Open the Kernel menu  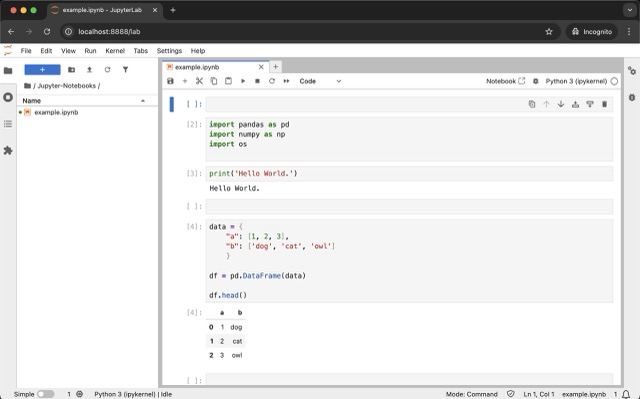pyautogui.click(x=115, y=51)
